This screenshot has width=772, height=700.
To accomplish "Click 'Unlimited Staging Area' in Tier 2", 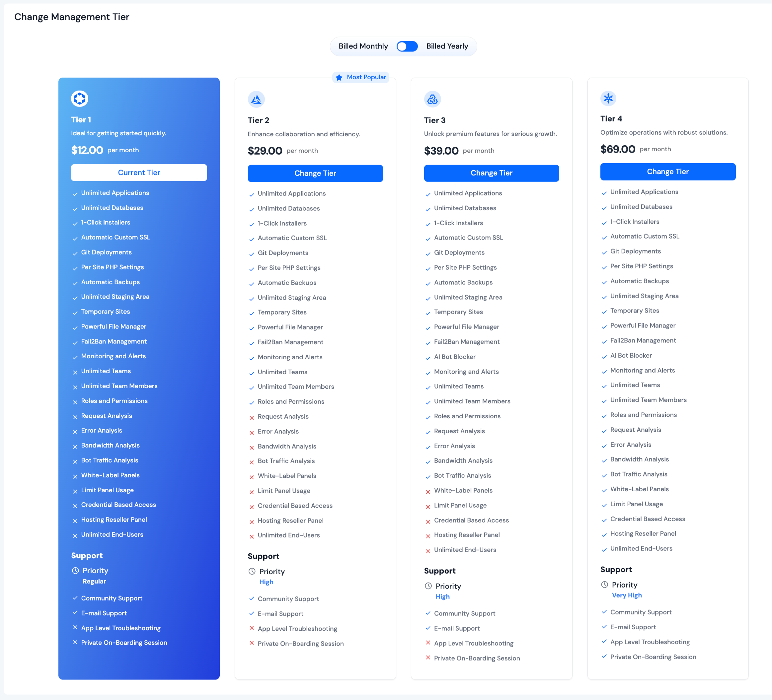I will pyautogui.click(x=292, y=298).
